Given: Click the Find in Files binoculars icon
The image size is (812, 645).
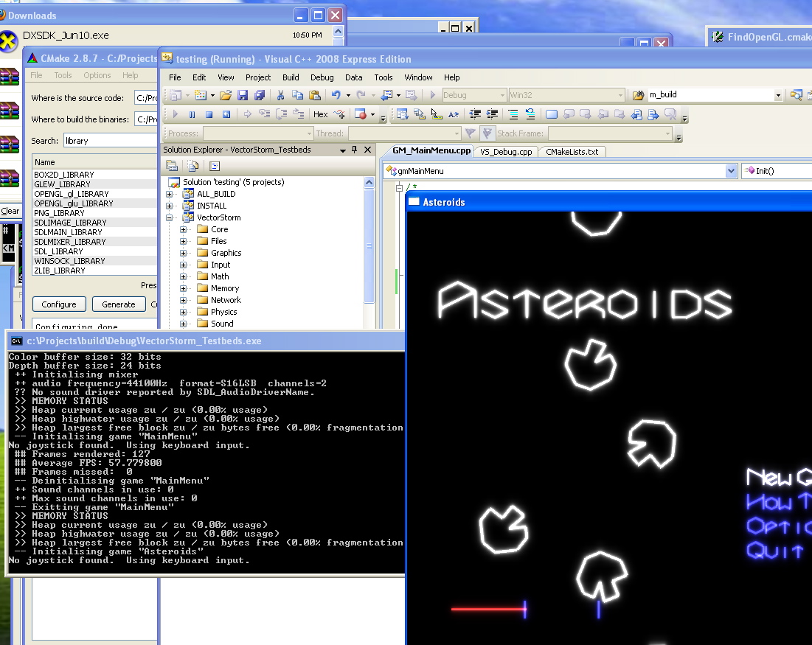Looking at the screenshot, I should click(x=639, y=95).
